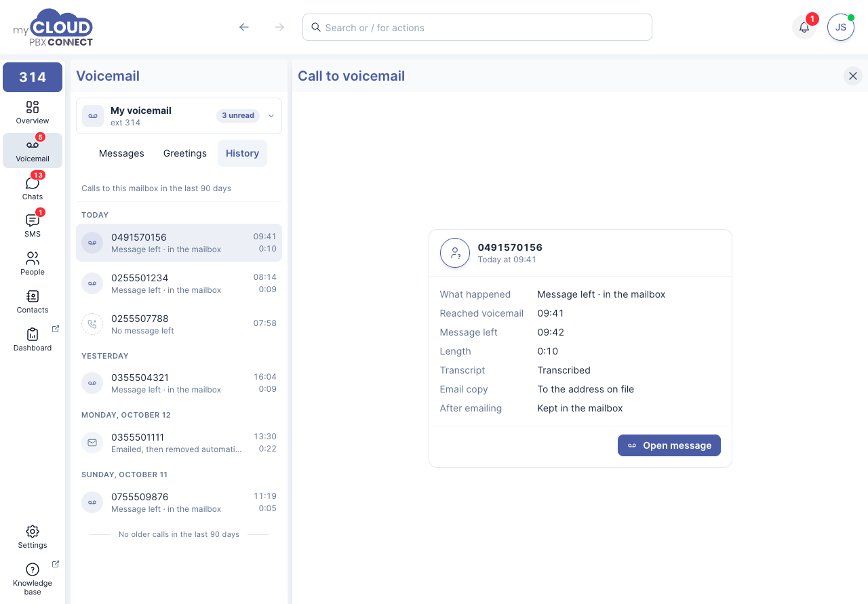Open the People section

(33, 264)
